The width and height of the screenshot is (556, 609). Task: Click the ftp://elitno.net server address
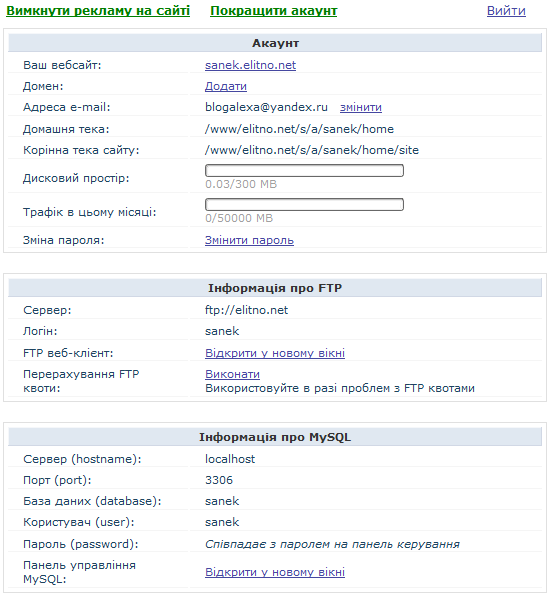click(246, 310)
